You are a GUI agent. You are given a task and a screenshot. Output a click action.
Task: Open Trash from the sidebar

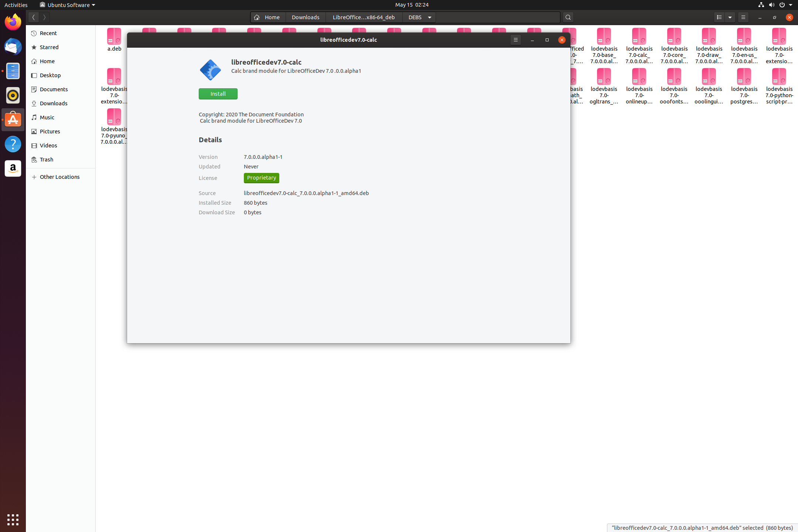point(46,159)
